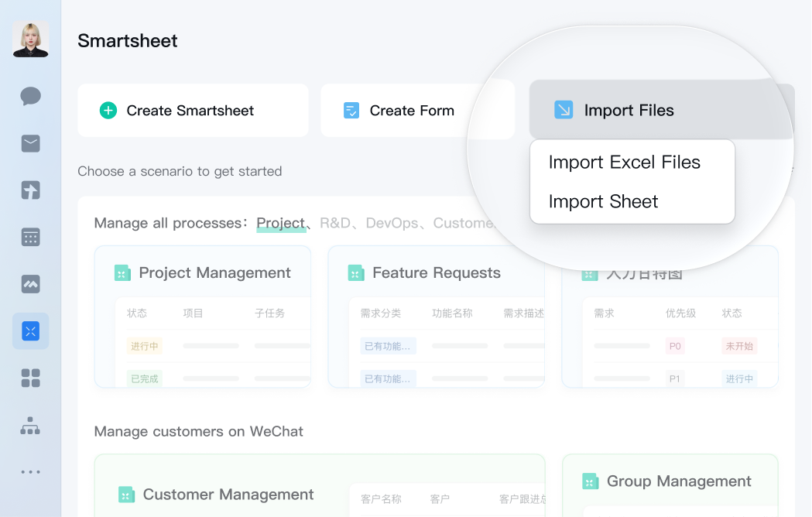Open the Project Management template card

pos(203,316)
